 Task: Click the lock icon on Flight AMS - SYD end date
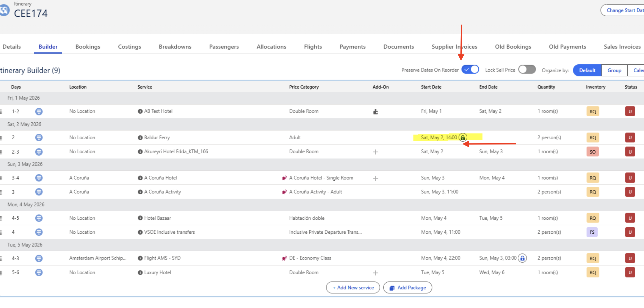(522, 258)
